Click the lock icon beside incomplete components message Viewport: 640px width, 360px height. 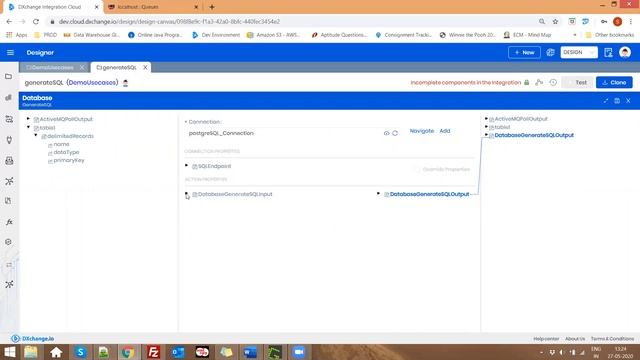[527, 82]
